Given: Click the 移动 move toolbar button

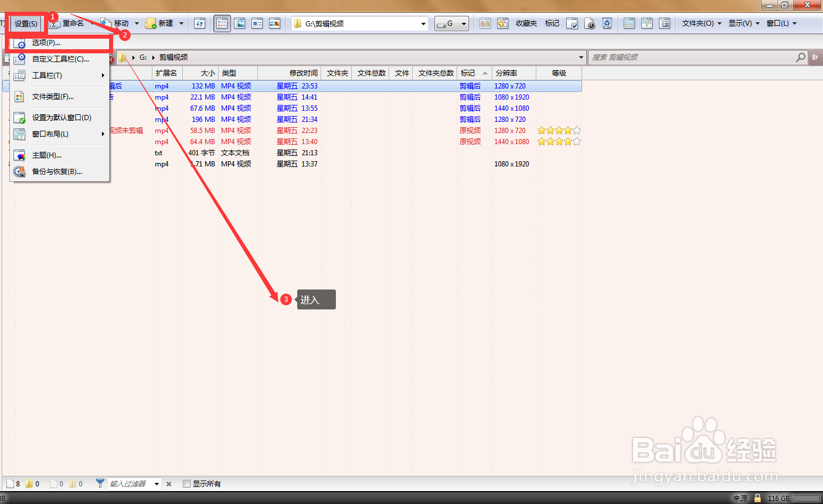Looking at the screenshot, I should click(x=115, y=23).
